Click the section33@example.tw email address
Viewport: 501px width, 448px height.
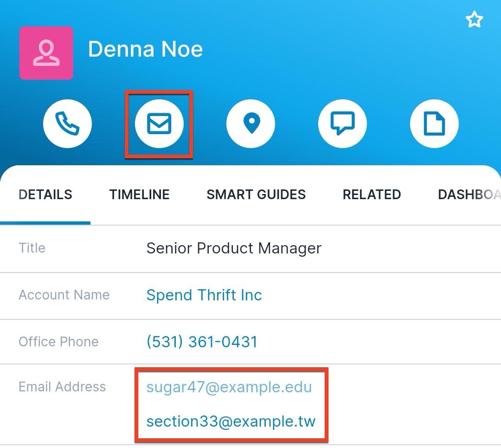coord(231,422)
